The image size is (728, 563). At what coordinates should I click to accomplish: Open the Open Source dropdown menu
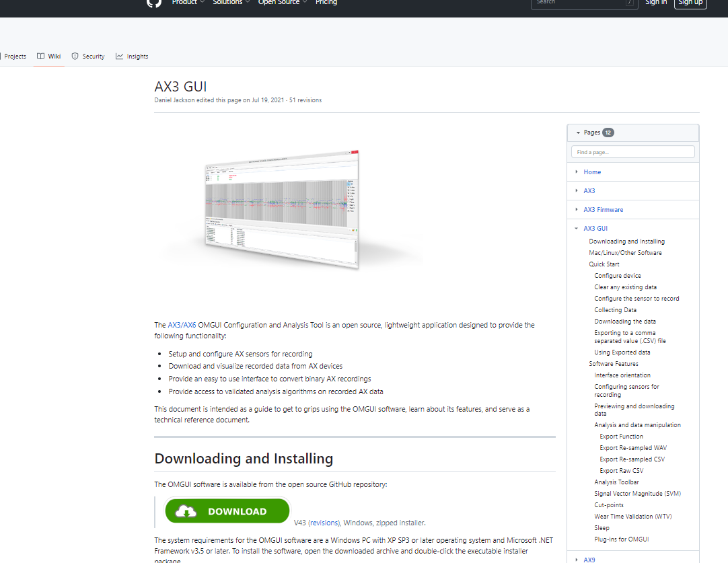click(x=283, y=2)
